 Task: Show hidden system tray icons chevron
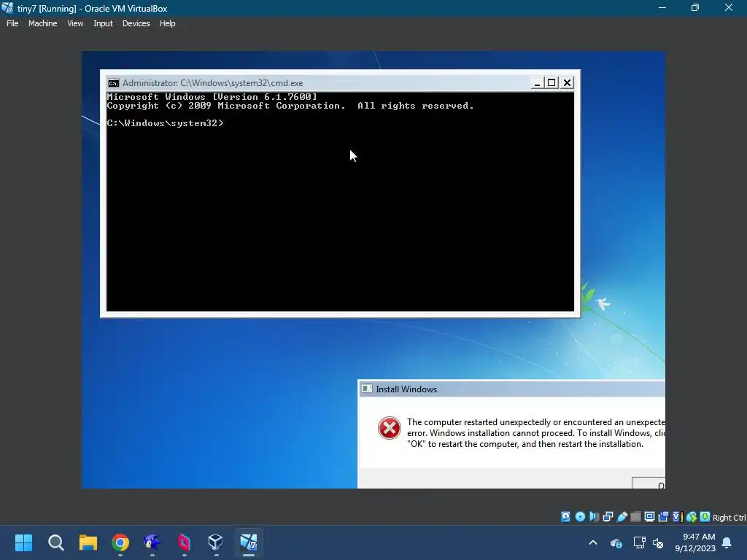click(593, 542)
